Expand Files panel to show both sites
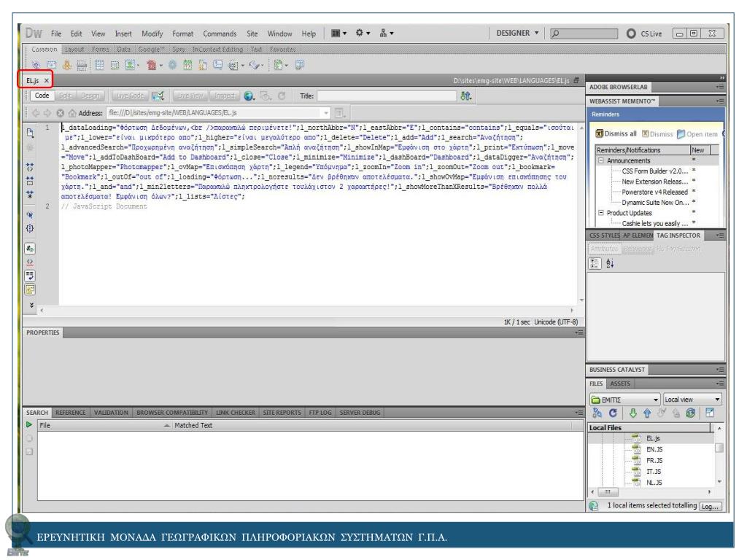Image resolution: width=747 pixels, height=560 pixels. [x=710, y=413]
